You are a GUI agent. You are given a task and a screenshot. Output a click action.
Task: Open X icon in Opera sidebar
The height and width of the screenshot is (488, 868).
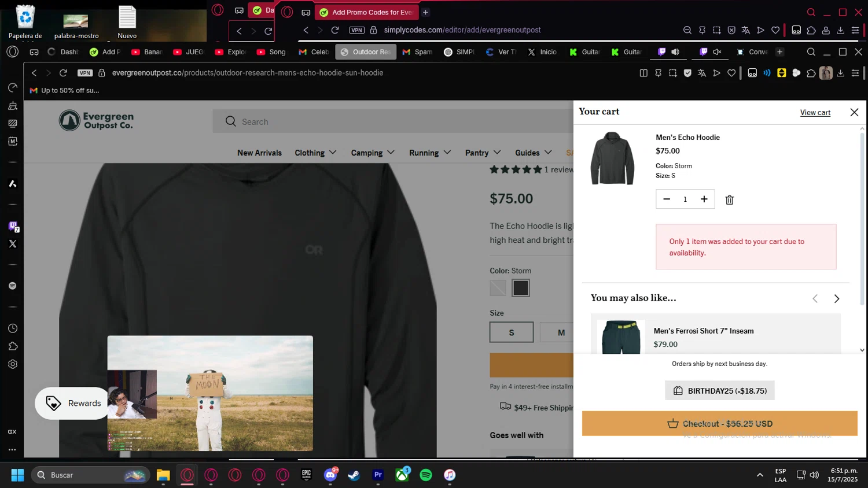(13, 244)
